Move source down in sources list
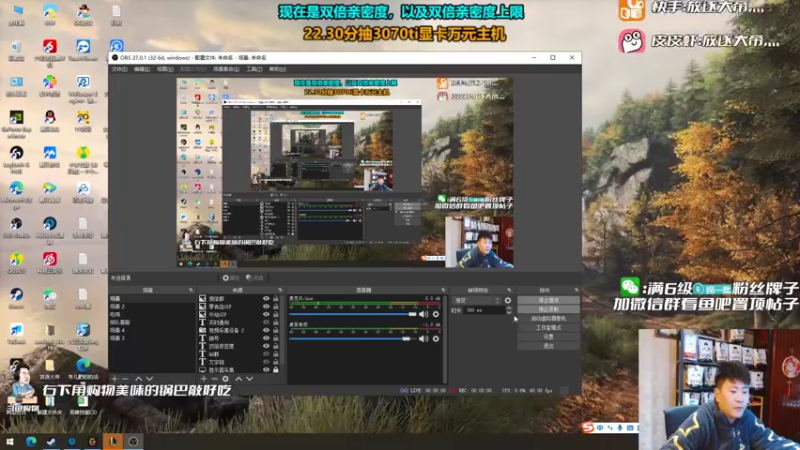Viewport: 800px width, 450px height. click(249, 379)
